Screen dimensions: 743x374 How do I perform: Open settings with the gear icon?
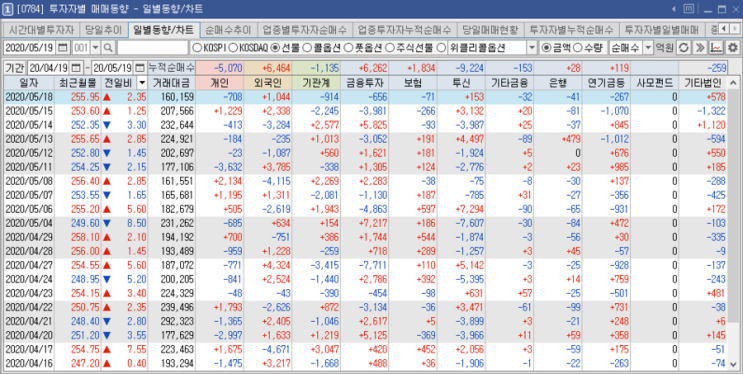[732, 47]
